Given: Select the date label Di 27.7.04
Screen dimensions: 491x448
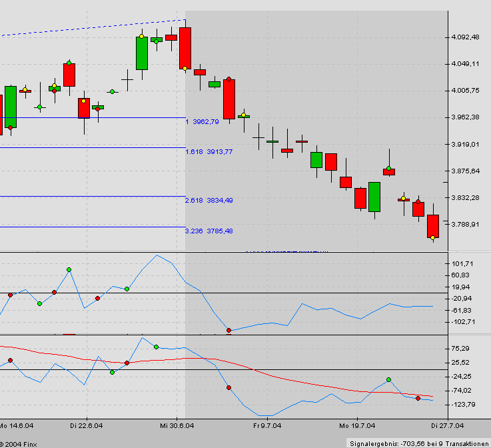Looking at the screenshot, I should (x=448, y=426).
